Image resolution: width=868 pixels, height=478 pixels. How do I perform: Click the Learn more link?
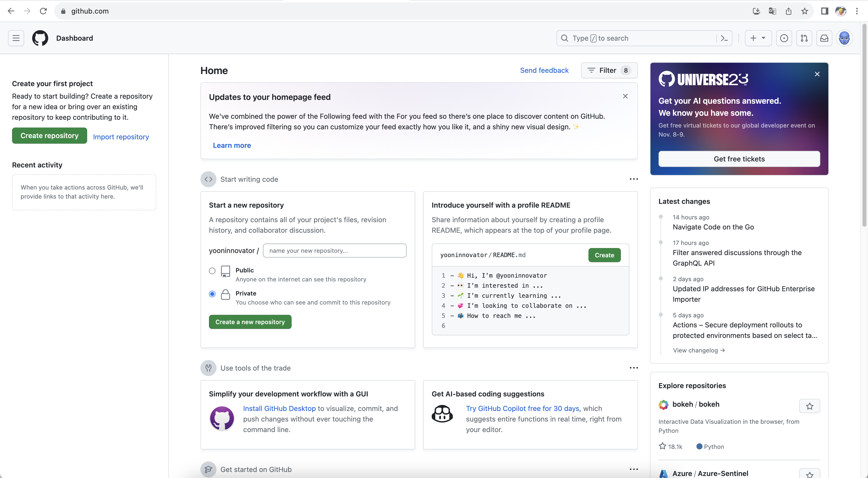[x=232, y=146]
